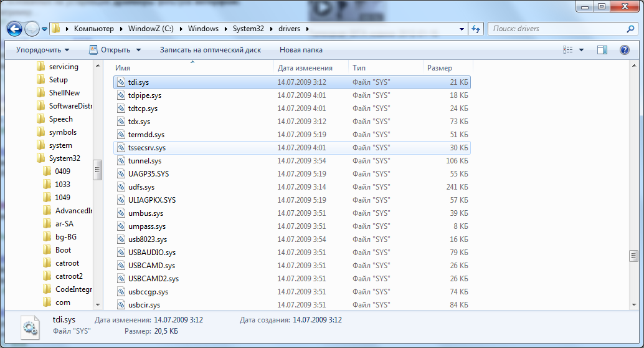The image size is (644, 348).
Task: Toggle the preview pane icon
Action: [x=602, y=50]
